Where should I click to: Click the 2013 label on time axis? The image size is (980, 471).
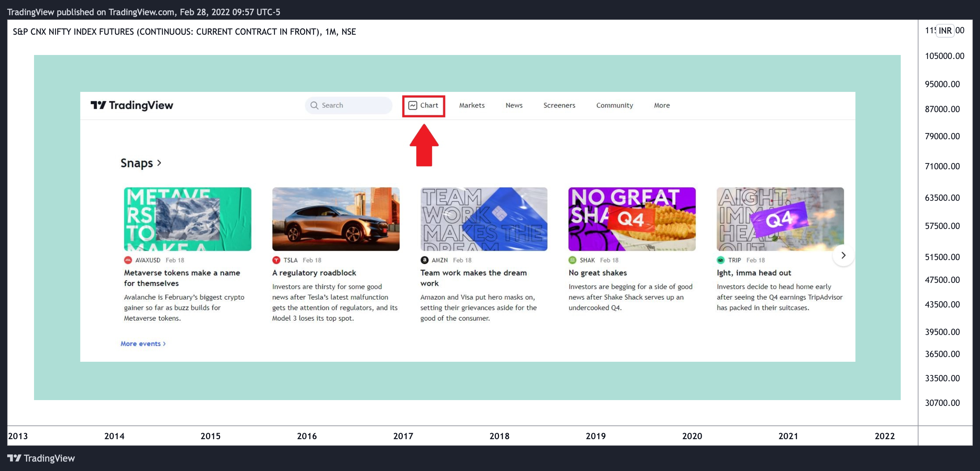pos(18,436)
